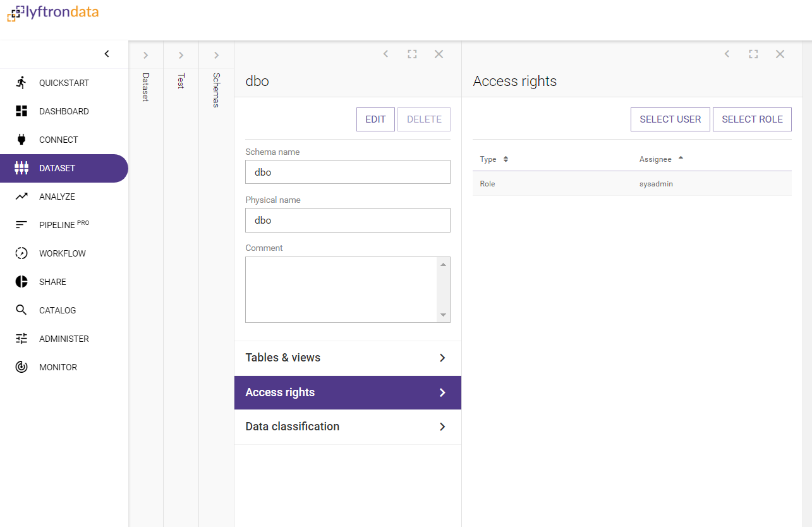Close the Access rights panel
812x527 pixels.
coord(780,54)
